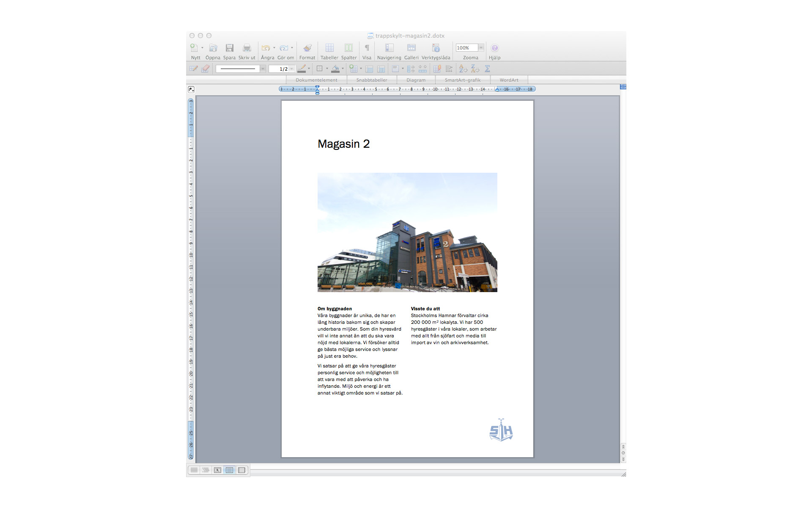
Task: Switch to Publishing Layout view button
Action: [217, 470]
